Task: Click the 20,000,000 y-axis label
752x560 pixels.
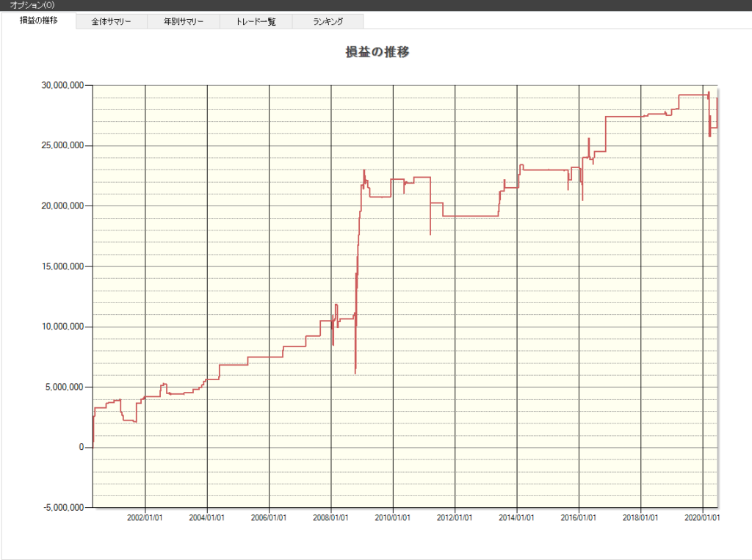Action: [x=63, y=206]
